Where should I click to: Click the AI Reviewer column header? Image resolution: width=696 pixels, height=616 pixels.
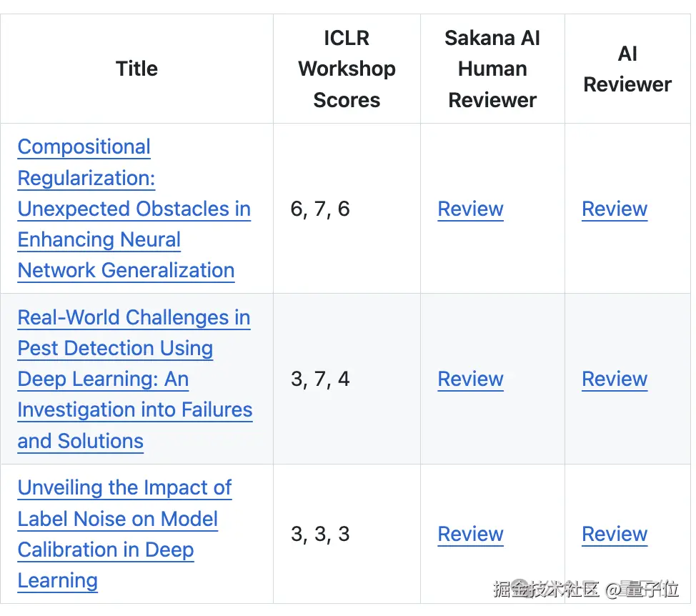click(627, 69)
